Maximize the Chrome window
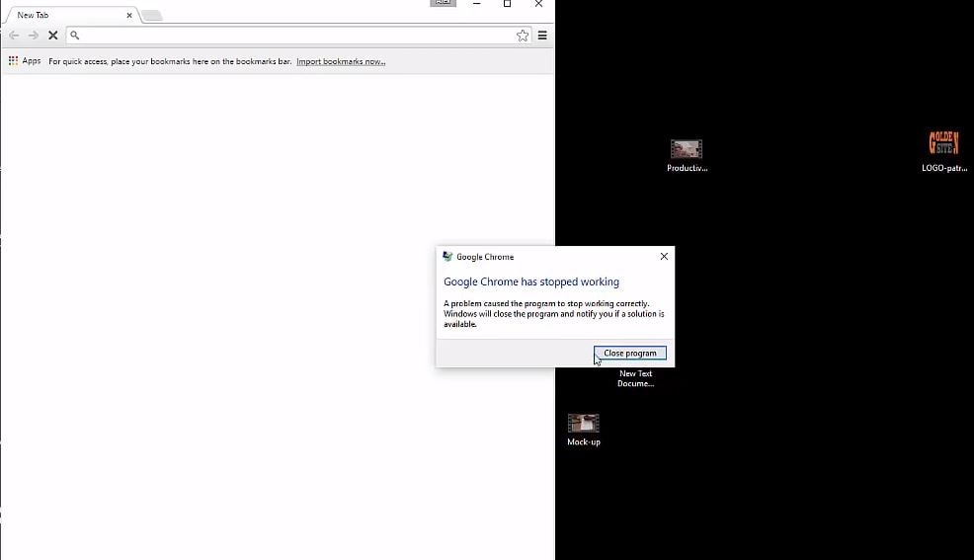The width and height of the screenshot is (974, 560). click(x=507, y=4)
